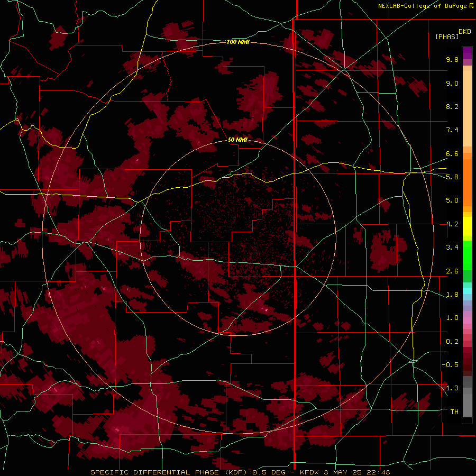Image resolution: width=476 pixels, height=476 pixels.
Task: Select the 2.6 scale value
Action: click(452, 271)
